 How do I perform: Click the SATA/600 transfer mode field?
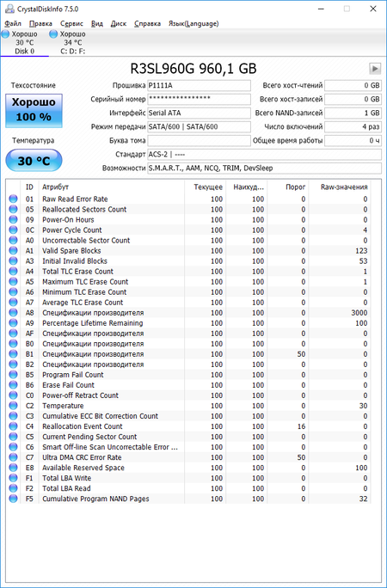[200, 126]
